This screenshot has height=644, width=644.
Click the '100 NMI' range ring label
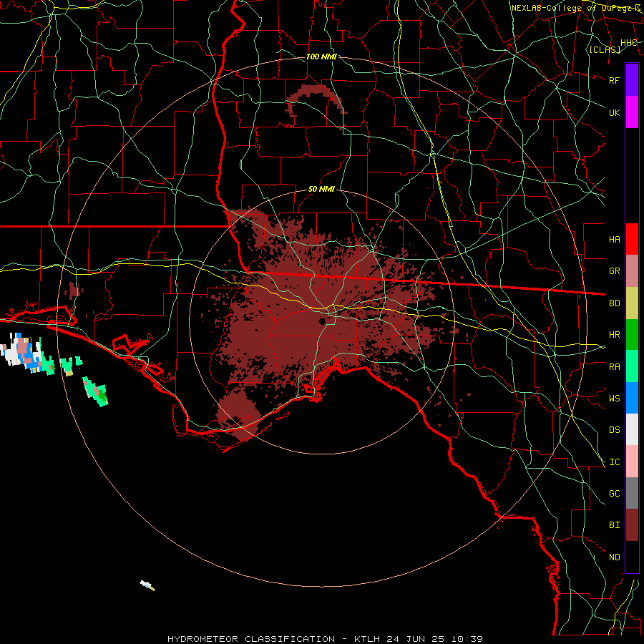pyautogui.click(x=321, y=57)
